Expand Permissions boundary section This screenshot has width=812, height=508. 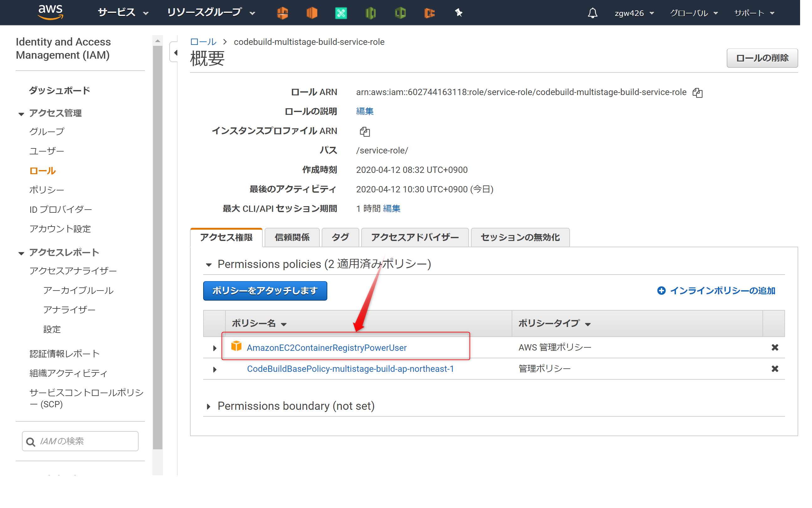(208, 407)
